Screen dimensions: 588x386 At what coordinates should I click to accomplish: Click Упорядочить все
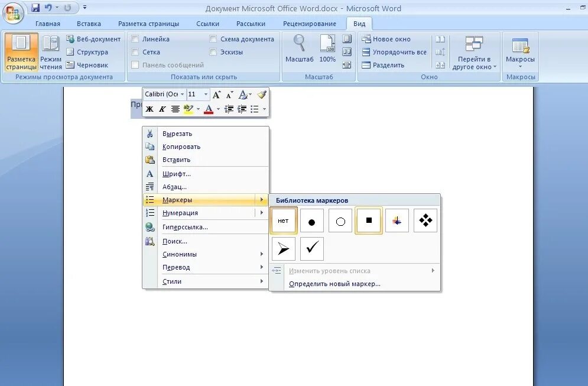point(394,52)
